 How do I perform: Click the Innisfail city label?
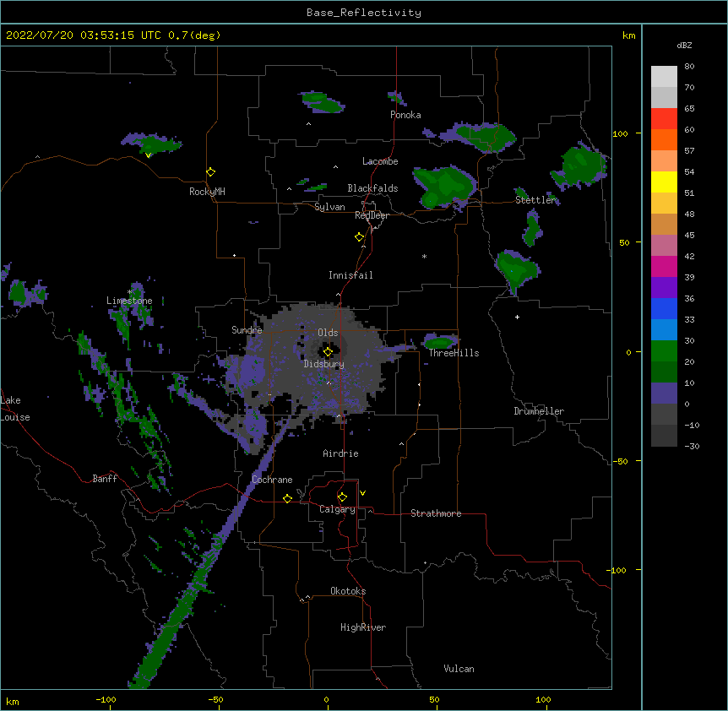coord(350,275)
